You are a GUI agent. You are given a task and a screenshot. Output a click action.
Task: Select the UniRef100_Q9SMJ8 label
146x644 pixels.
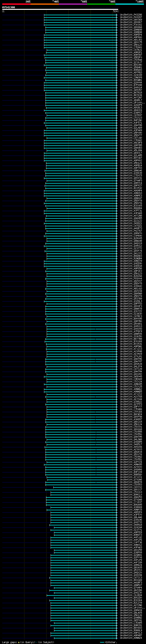[x=131, y=364]
